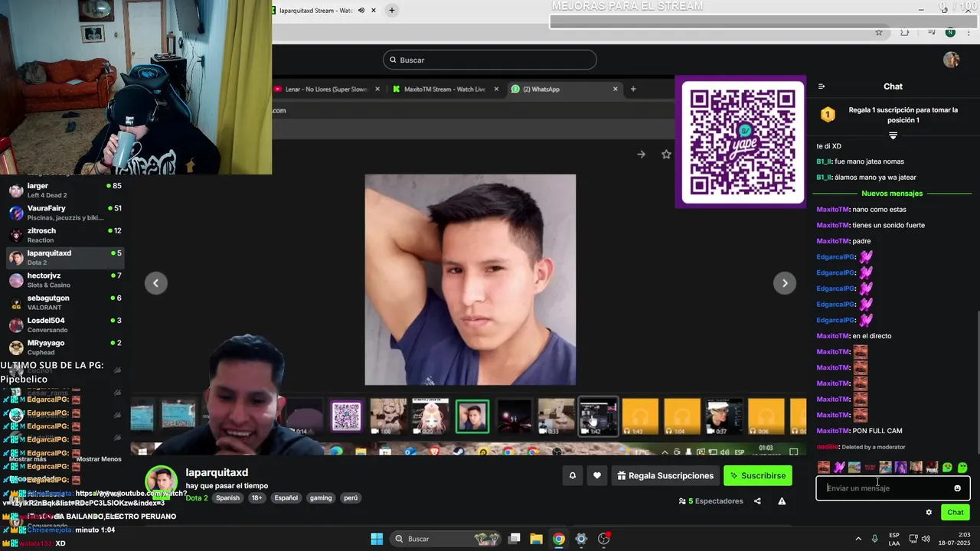Click Mostrar Menos in the sidebar

(99, 459)
